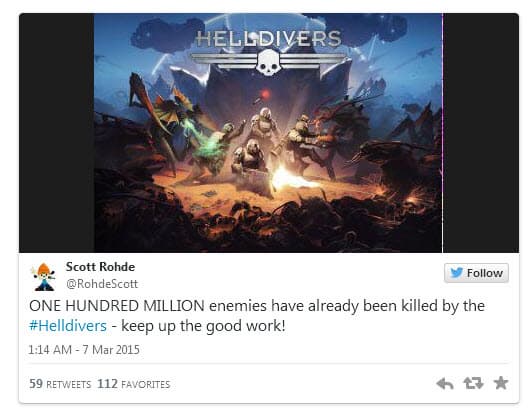
Task: Click the Twitter bird icon on Follow button
Action: [456, 273]
